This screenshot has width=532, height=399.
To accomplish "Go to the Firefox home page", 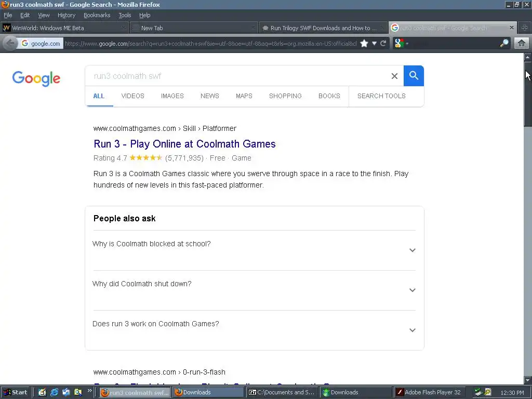I will coord(522,44).
